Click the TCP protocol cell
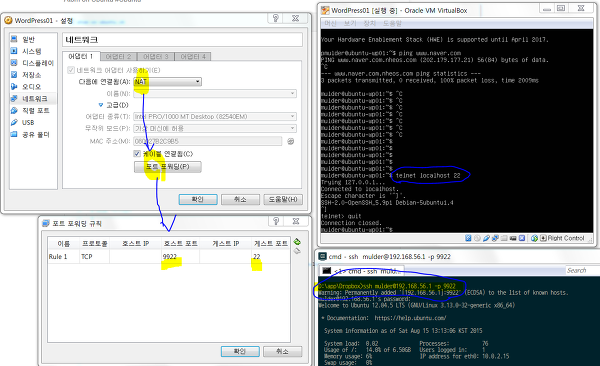This screenshot has width=600, height=366. (94, 257)
